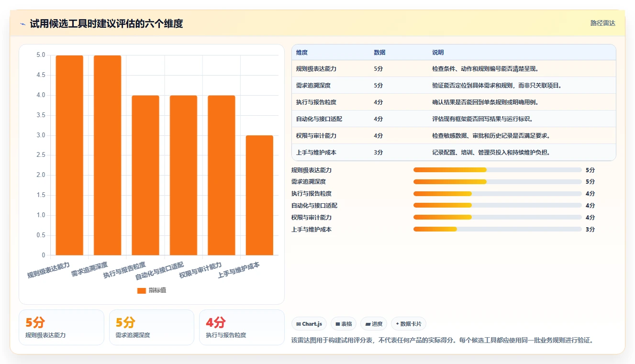Image resolution: width=635 pixels, height=364 pixels.
Task: Click the 规则级表达能力 x-axis label
Action: [48, 270]
